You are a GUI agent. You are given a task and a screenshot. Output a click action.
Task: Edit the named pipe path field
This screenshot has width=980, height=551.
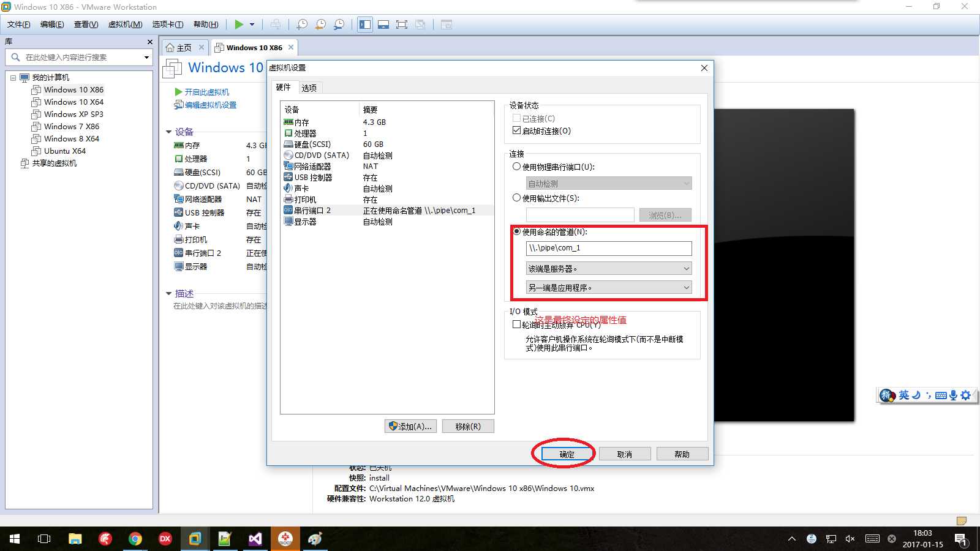pyautogui.click(x=609, y=248)
